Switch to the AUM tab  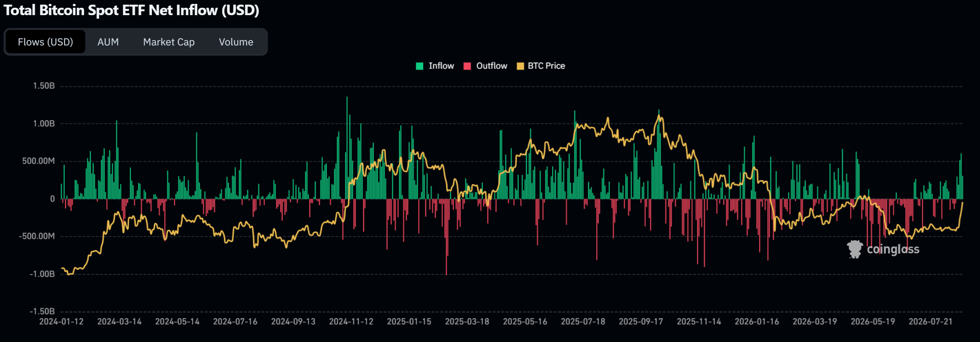point(108,42)
